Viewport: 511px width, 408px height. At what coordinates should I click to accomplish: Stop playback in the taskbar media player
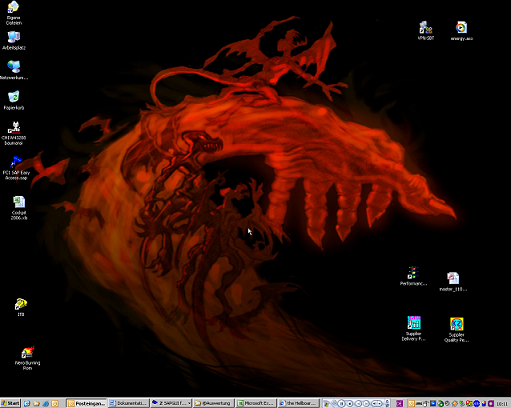point(350,404)
